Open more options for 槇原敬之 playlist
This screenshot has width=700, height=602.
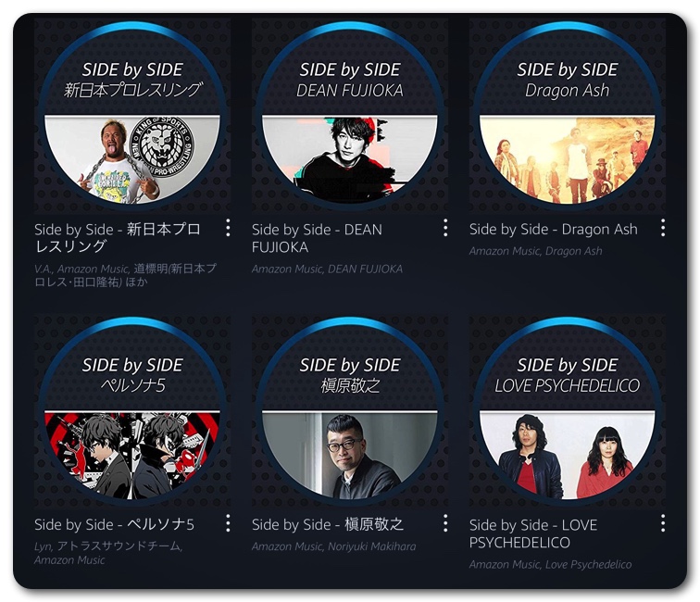445,523
